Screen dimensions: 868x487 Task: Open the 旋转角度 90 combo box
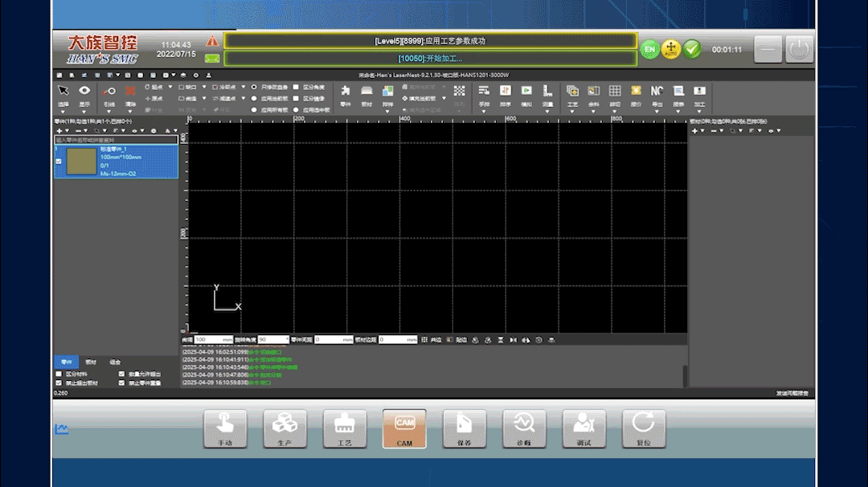[x=272, y=340]
